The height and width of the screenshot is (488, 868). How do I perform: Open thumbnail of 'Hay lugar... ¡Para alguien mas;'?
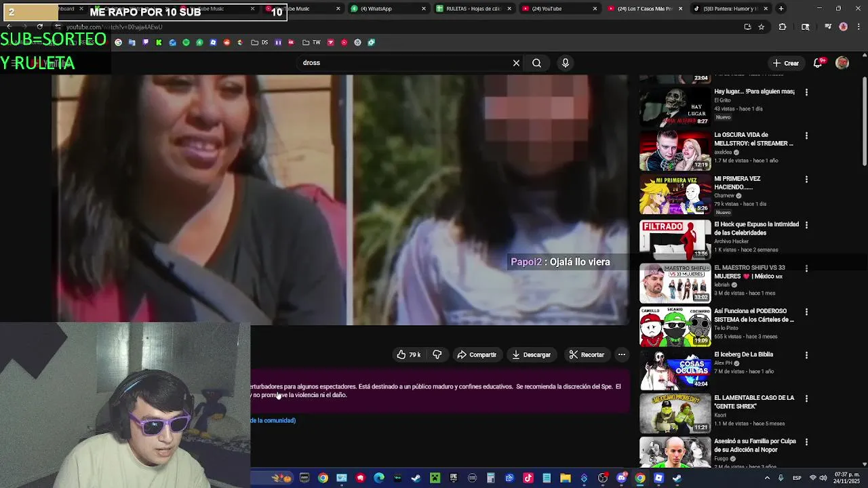tap(675, 106)
